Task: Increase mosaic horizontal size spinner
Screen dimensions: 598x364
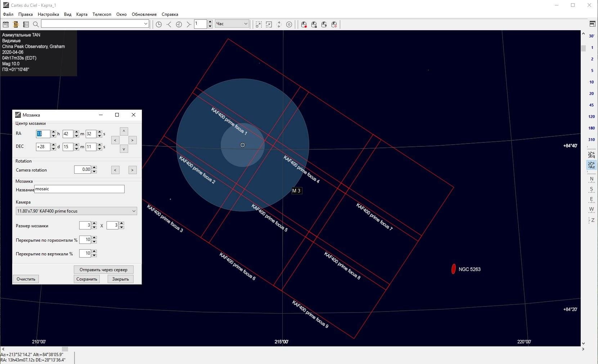Action: [x=94, y=223]
